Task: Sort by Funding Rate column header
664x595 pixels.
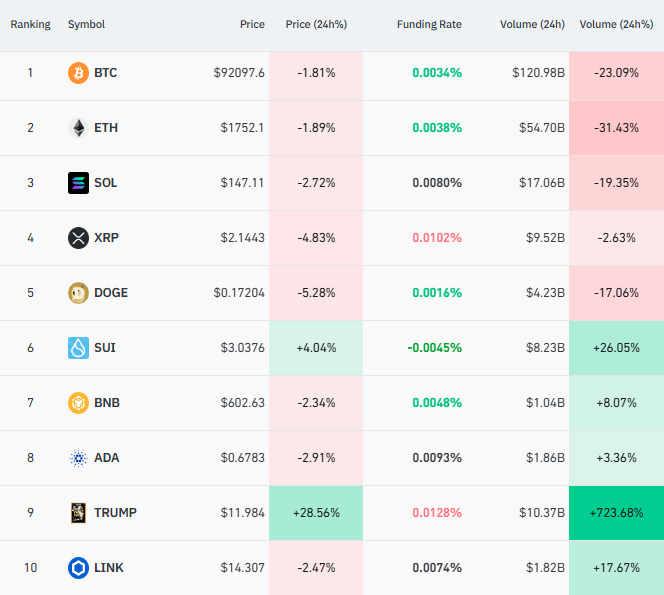Action: click(429, 24)
